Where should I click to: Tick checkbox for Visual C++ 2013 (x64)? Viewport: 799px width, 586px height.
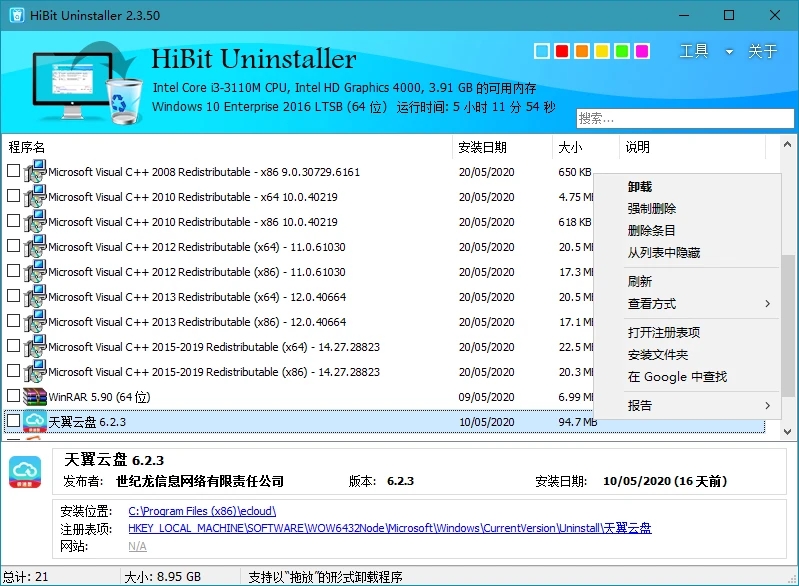(x=14, y=296)
